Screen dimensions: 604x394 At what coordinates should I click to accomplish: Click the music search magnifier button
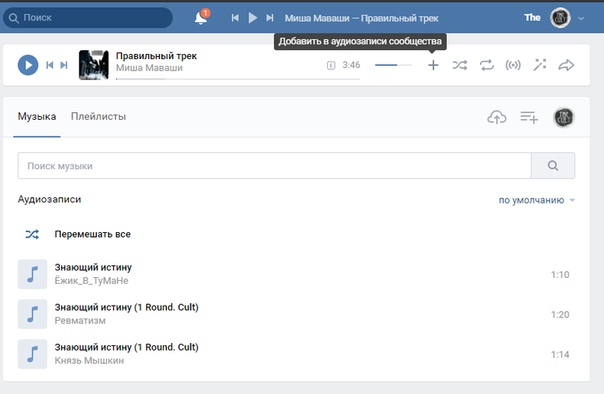point(553,166)
